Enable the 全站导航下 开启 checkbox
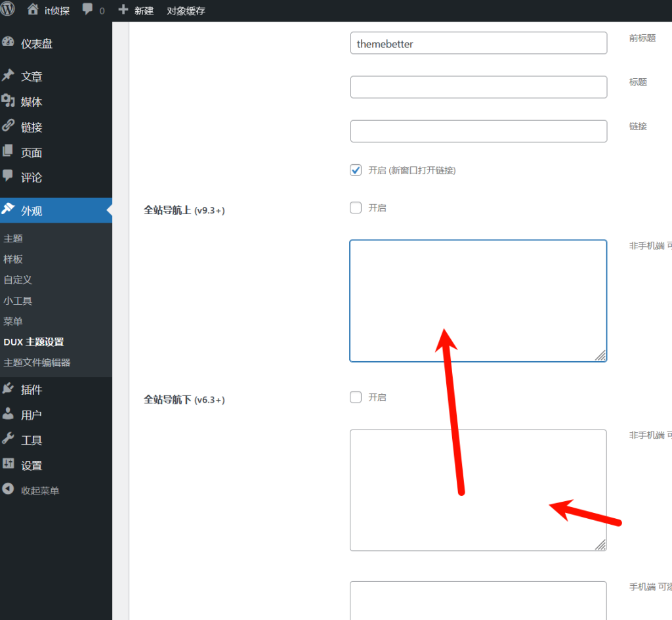 (356, 397)
